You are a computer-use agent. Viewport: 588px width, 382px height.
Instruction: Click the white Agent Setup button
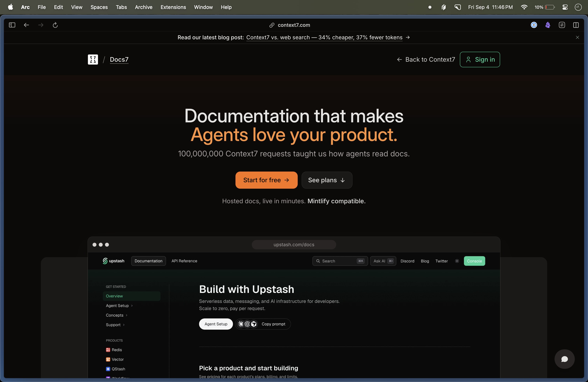coord(216,324)
